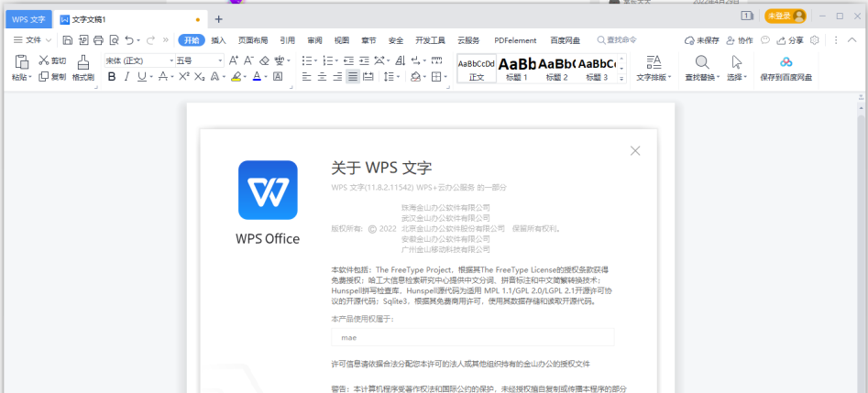This screenshot has width=868, height=393.
Task: Click the 协作 collaborate button
Action: (740, 40)
